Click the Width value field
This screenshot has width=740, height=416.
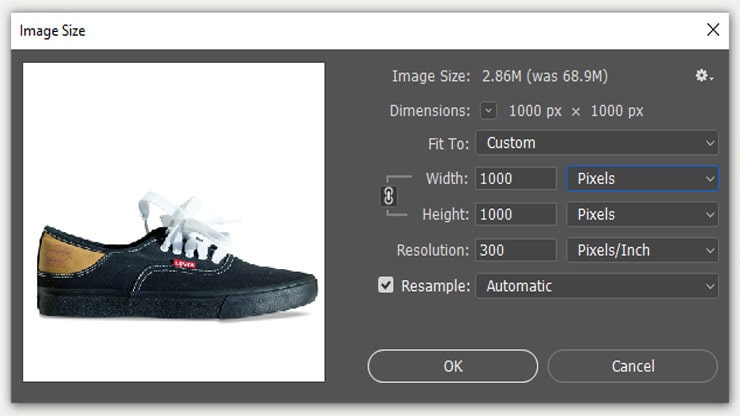click(516, 179)
